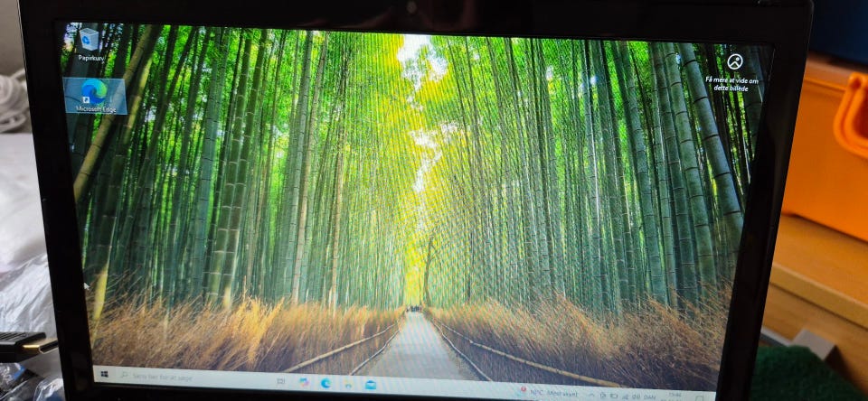Open Task View on the taskbar
This screenshot has height=401, width=868.
[x=280, y=381]
